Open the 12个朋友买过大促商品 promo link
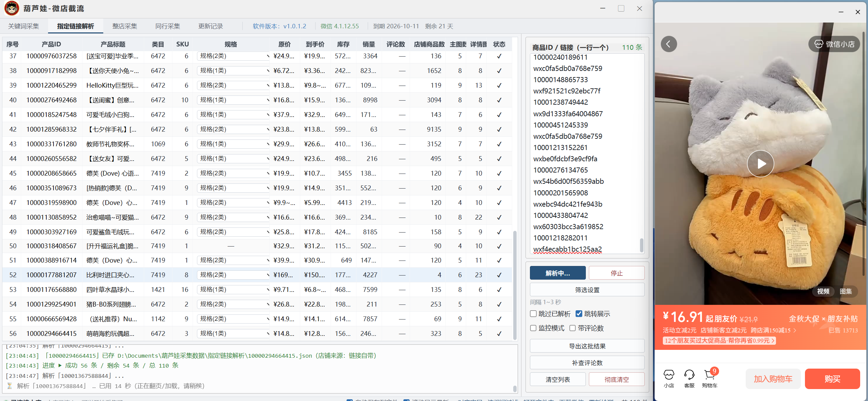 point(719,340)
